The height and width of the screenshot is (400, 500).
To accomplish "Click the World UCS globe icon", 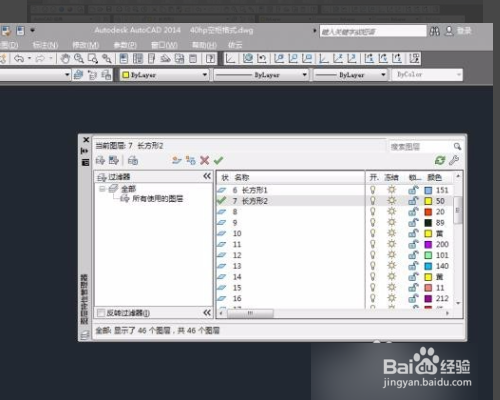I will click(248, 59).
